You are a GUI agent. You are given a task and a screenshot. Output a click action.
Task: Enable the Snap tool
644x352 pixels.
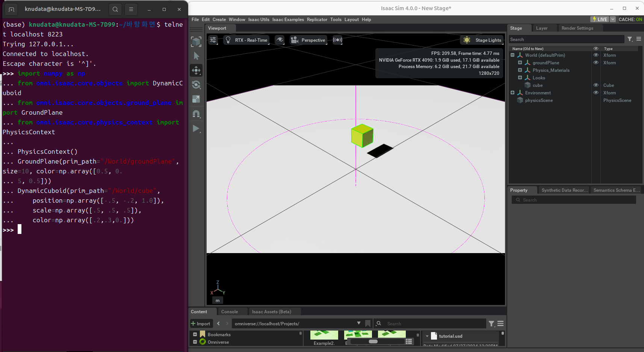point(196,114)
